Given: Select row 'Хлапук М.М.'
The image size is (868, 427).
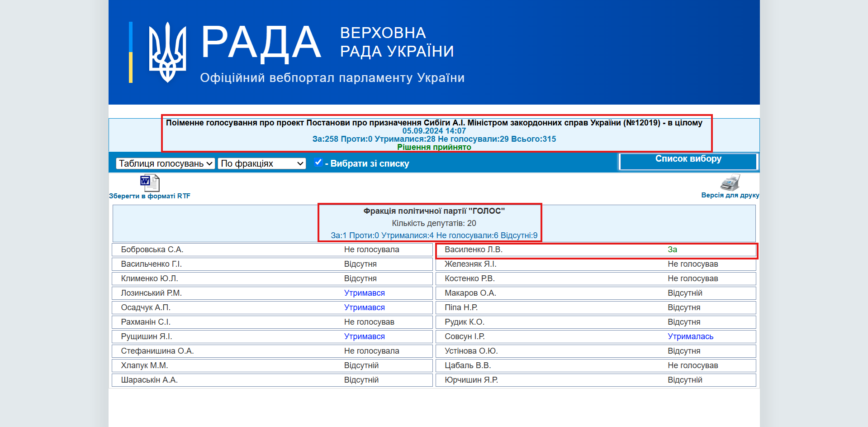Looking at the screenshot, I should (272, 365).
